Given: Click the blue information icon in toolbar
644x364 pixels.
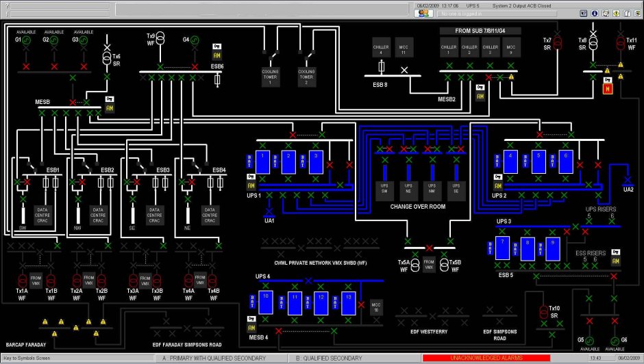Looking at the screenshot, I should (x=594, y=14).
